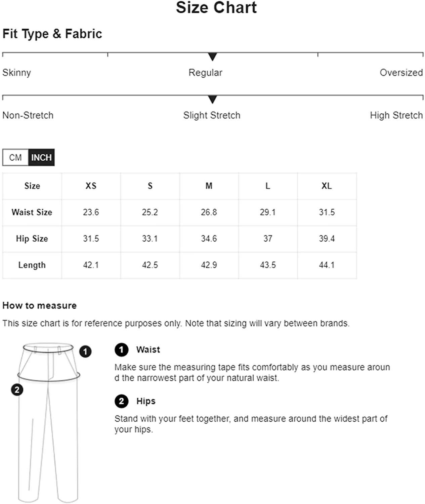Click the Oversized fit label
Image resolution: width=425 pixels, height=504 pixels.
click(401, 73)
